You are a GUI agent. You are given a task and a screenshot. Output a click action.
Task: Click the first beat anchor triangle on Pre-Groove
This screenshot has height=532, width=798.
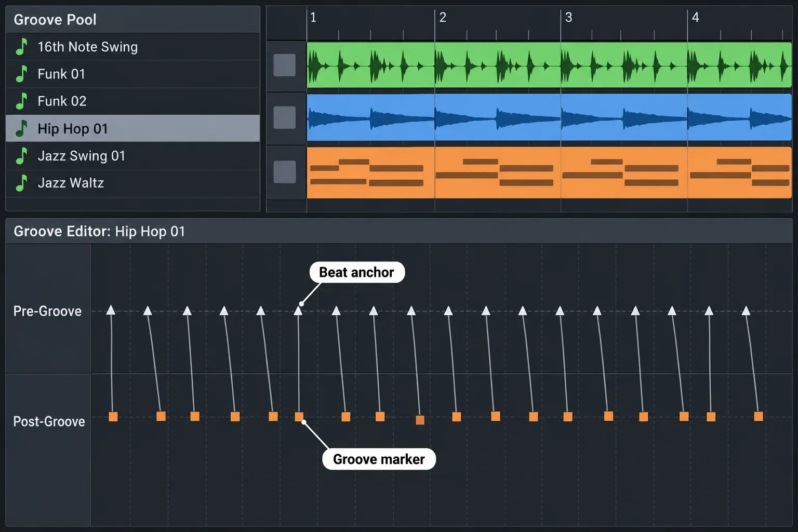(x=111, y=310)
